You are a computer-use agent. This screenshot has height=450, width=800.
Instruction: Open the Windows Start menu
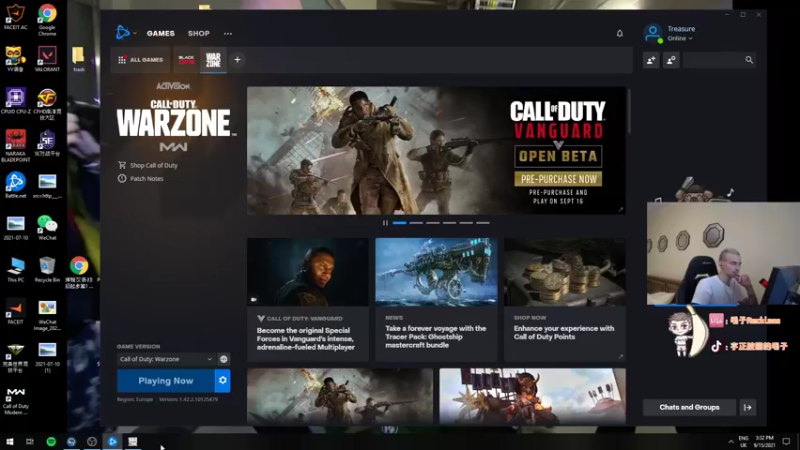tap(10, 441)
